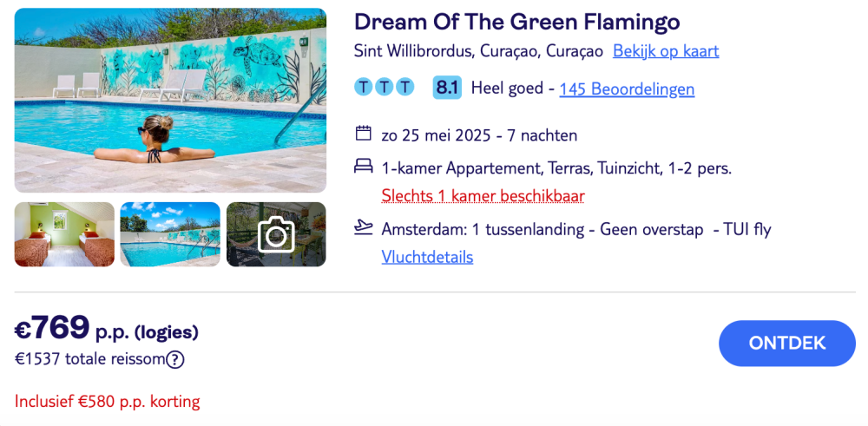Image resolution: width=868 pixels, height=426 pixels.
Task: Click the Dream Of The Green Flamingo title
Action: 517,23
